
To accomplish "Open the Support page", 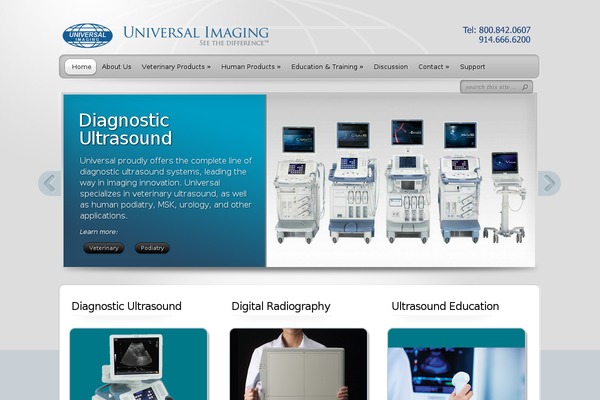I will click(x=472, y=67).
